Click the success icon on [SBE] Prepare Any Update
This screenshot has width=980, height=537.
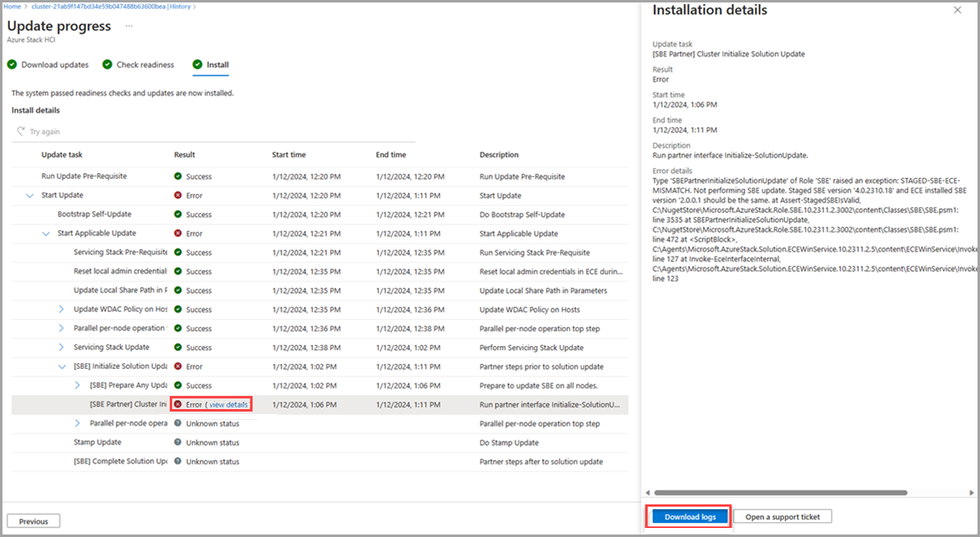click(x=178, y=385)
